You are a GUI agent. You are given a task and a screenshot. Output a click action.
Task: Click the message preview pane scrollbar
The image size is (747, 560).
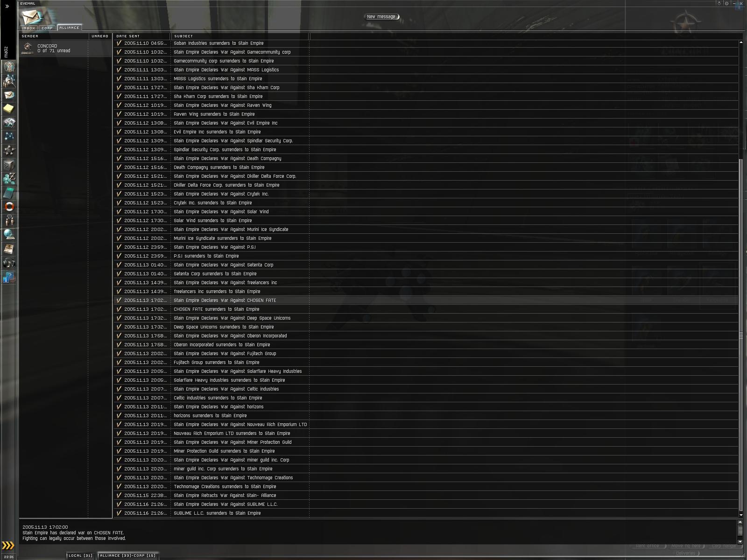[740, 530]
